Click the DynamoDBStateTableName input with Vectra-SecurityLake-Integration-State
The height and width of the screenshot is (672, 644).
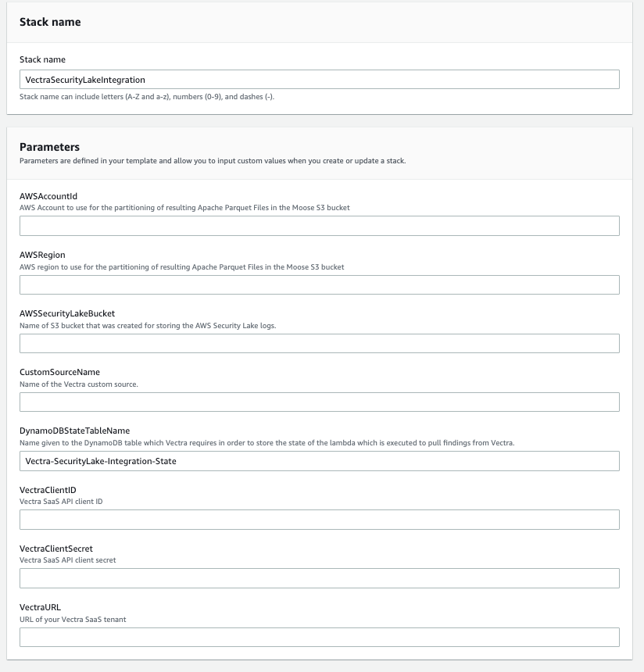(x=319, y=461)
